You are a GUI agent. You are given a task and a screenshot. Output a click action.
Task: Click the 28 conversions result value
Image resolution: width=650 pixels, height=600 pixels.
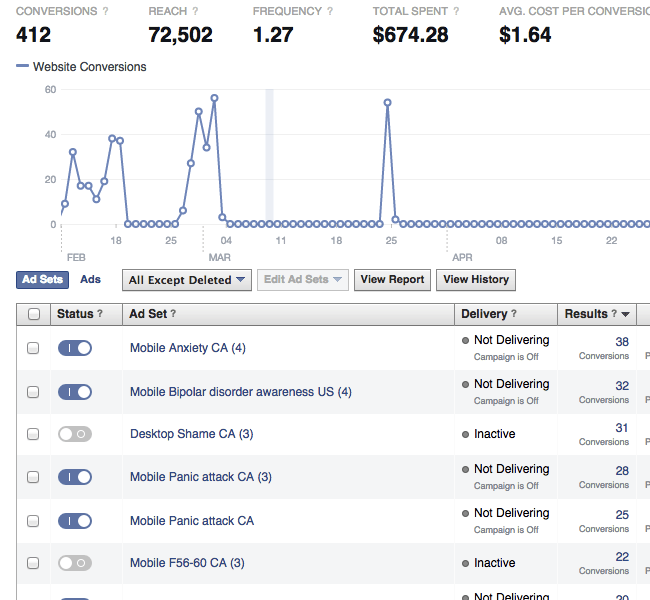click(x=622, y=471)
